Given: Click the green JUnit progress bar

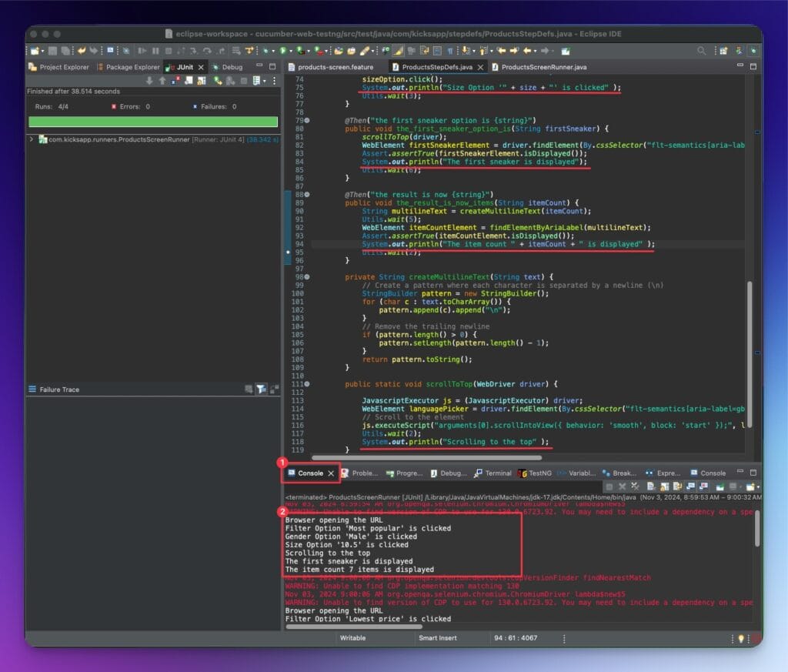Looking at the screenshot, I should pos(153,122).
